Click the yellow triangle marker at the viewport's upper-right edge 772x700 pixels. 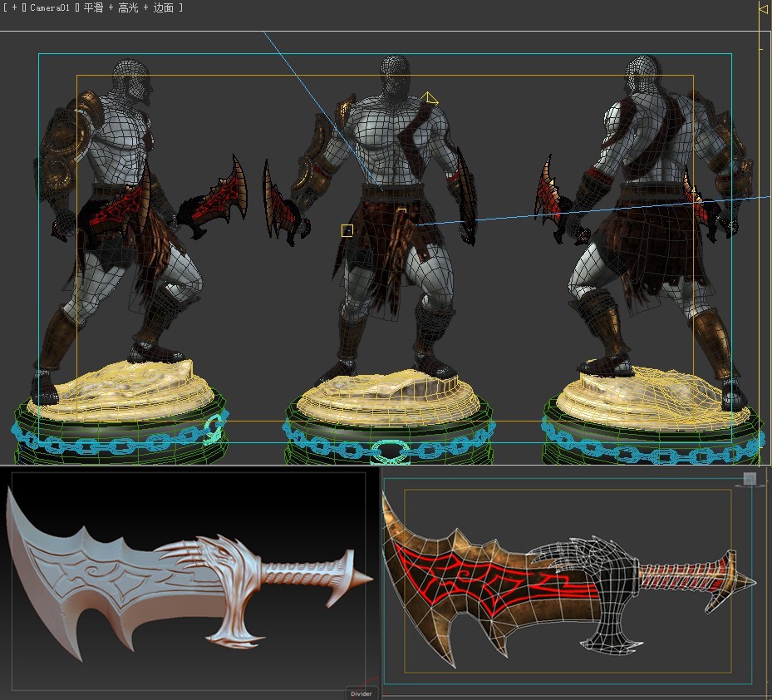[763, 8]
